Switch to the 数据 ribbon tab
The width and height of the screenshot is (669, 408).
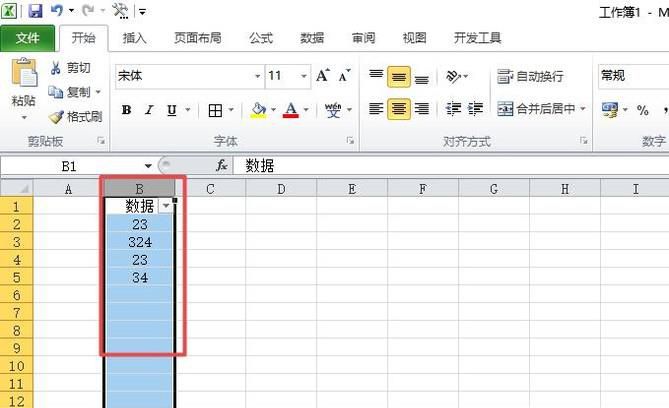coord(312,38)
